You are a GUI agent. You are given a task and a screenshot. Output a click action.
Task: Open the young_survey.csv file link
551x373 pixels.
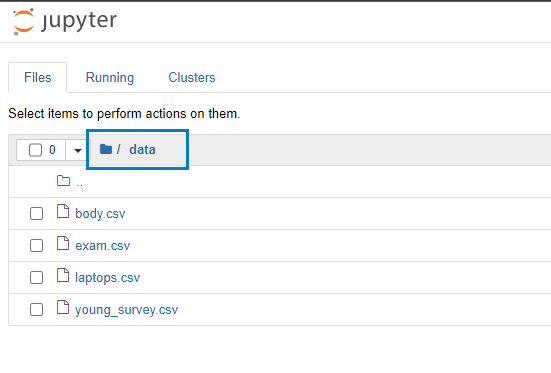pyautogui.click(x=127, y=310)
